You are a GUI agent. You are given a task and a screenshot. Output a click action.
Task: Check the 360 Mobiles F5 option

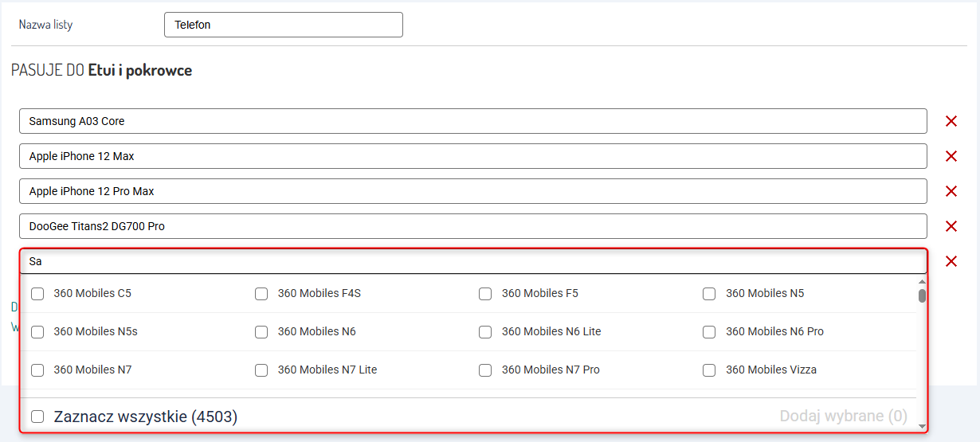coord(485,294)
